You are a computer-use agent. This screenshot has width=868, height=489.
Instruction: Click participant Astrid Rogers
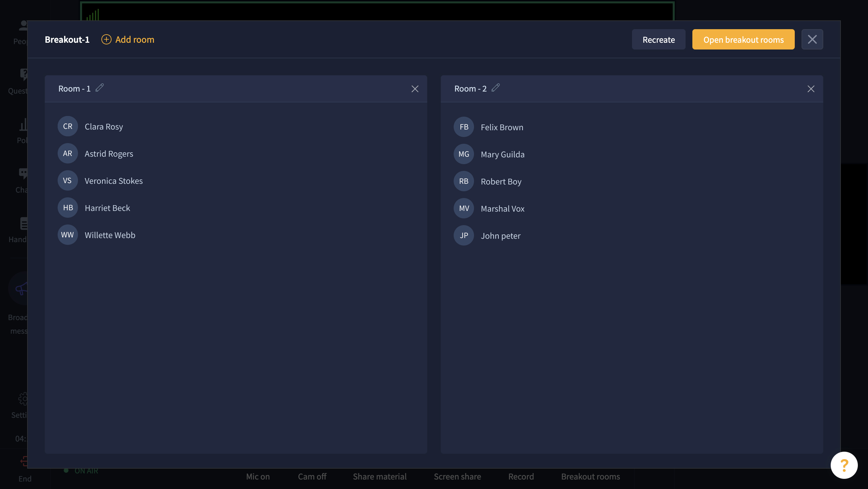click(x=108, y=154)
